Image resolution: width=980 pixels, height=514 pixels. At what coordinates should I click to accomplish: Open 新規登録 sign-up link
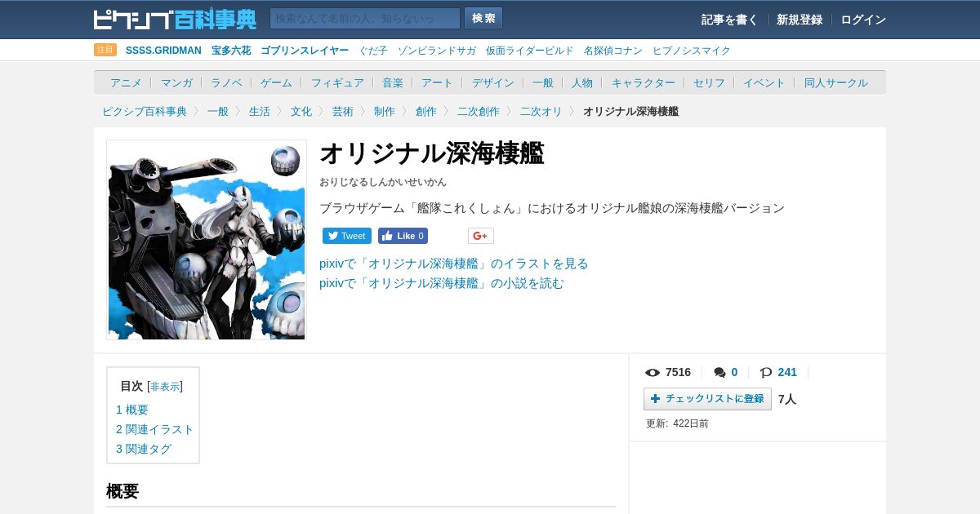(x=800, y=20)
